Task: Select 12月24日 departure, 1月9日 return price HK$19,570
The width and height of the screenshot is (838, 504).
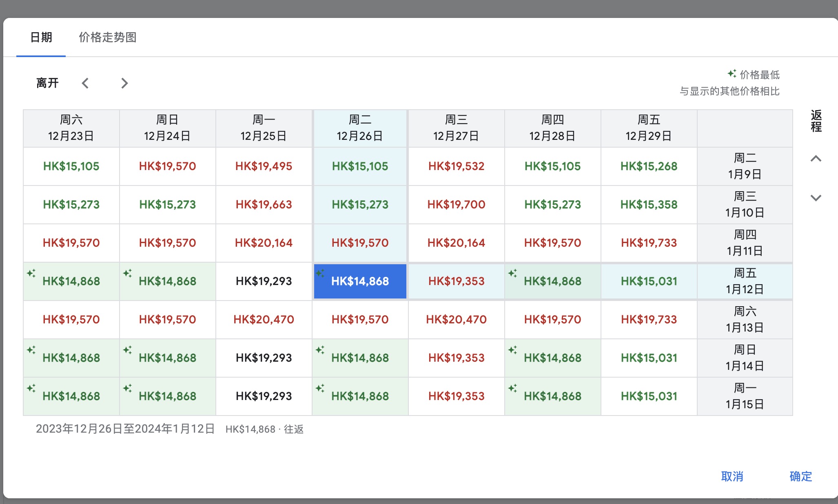Action: (168, 166)
